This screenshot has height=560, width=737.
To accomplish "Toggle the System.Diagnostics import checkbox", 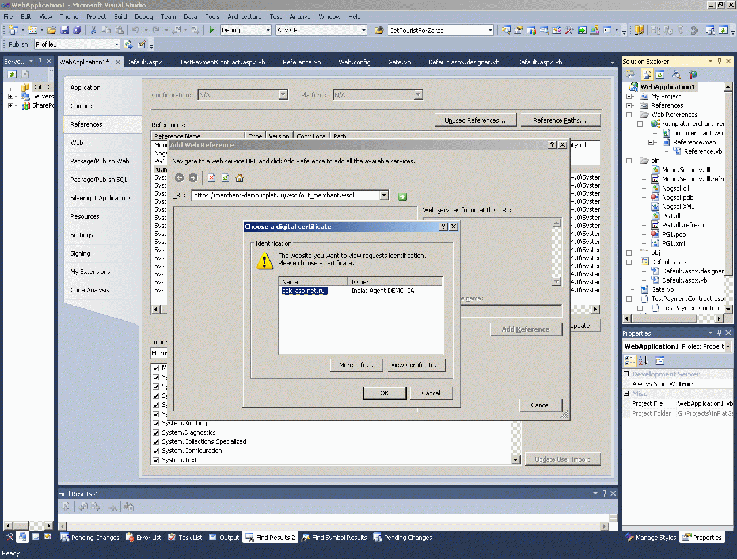I will point(155,432).
